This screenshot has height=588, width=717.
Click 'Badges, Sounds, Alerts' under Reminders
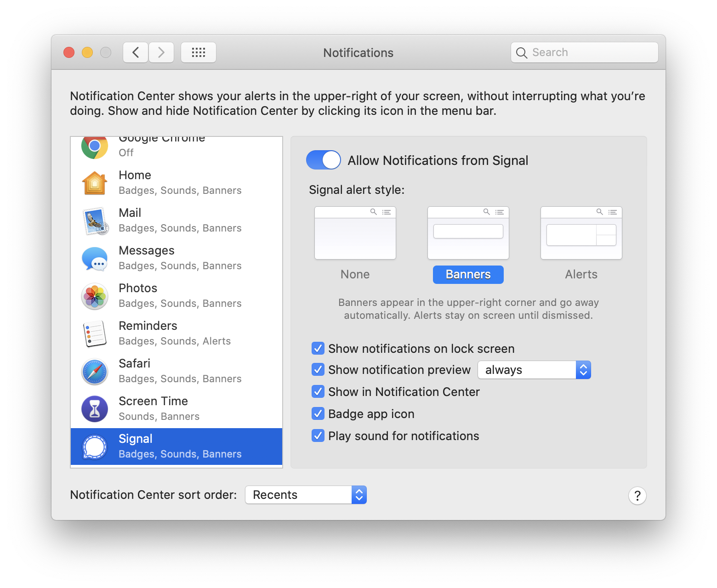[175, 341]
